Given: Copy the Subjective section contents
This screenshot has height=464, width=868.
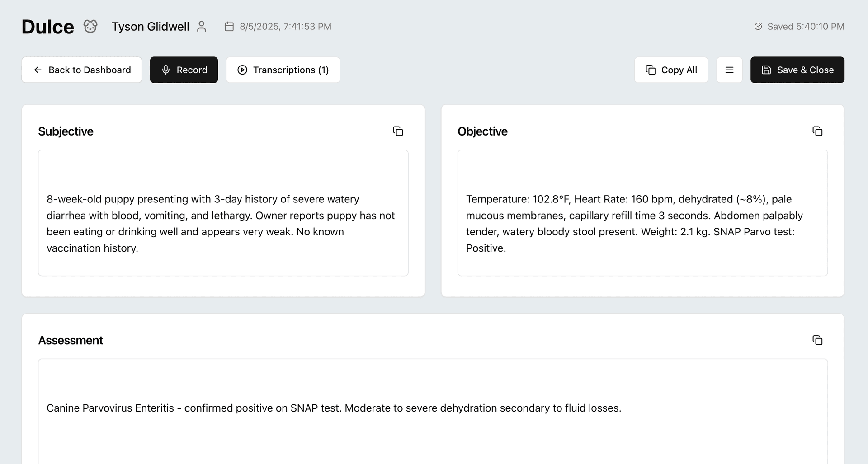Looking at the screenshot, I should coord(398,131).
